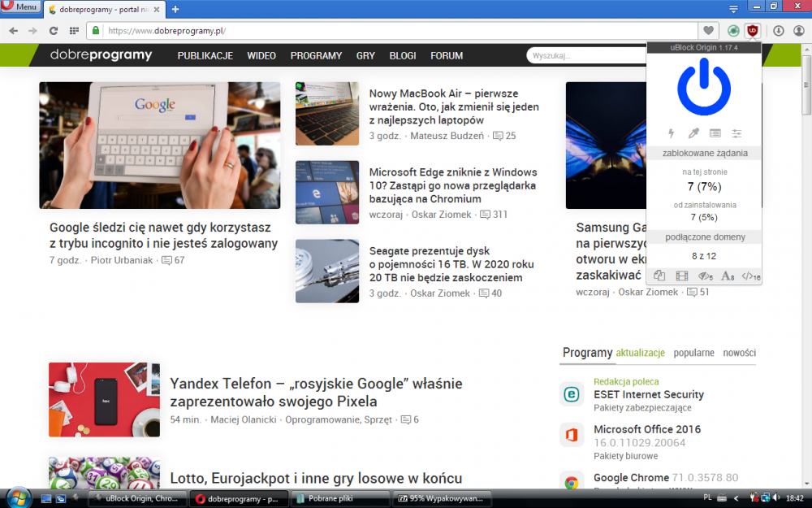Open Microsoft Office 2016 program icon
Screen dimensions: 812x508
pos(572,434)
